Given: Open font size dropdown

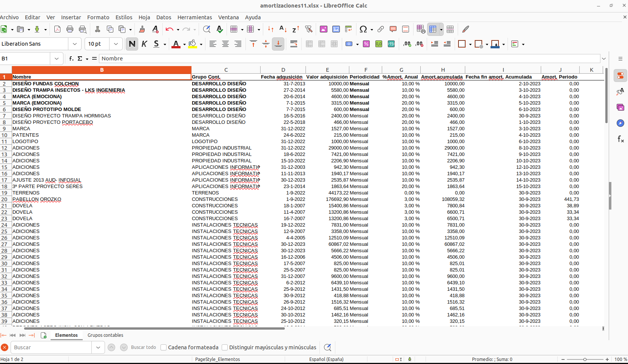Looking at the screenshot, I should pyautogui.click(x=116, y=44).
